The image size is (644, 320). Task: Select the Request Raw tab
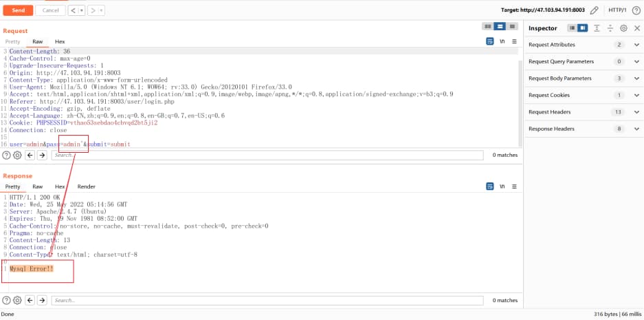click(37, 41)
